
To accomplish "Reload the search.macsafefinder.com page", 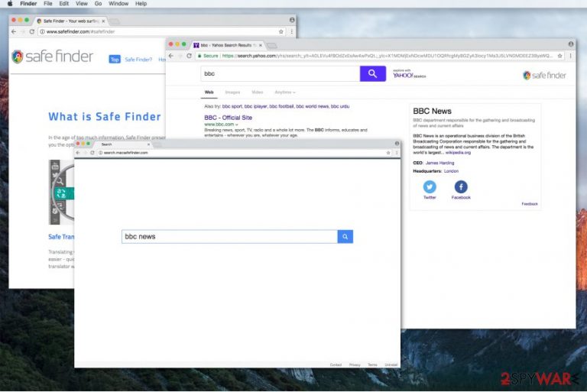I will pyautogui.click(x=92, y=153).
